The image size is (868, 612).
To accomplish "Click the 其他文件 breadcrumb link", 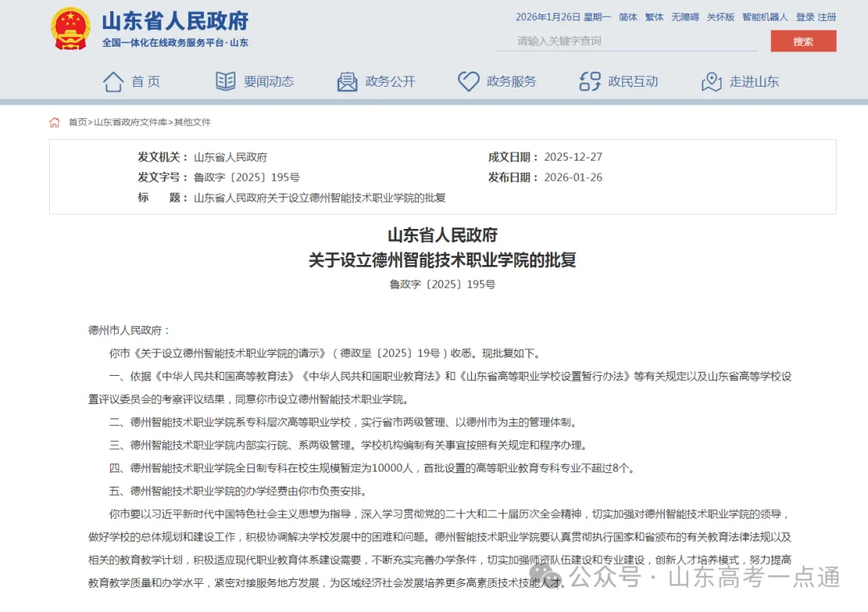I will [x=193, y=122].
